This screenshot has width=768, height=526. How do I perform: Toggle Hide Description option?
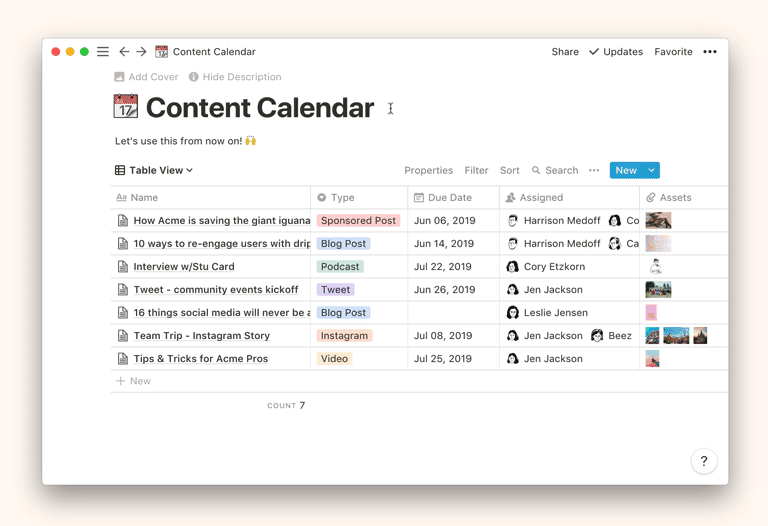(235, 77)
